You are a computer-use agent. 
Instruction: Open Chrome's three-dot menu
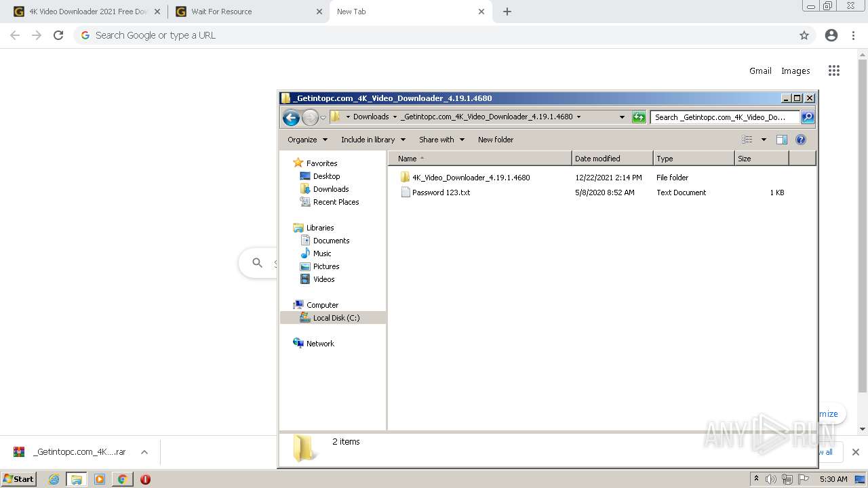(x=854, y=35)
